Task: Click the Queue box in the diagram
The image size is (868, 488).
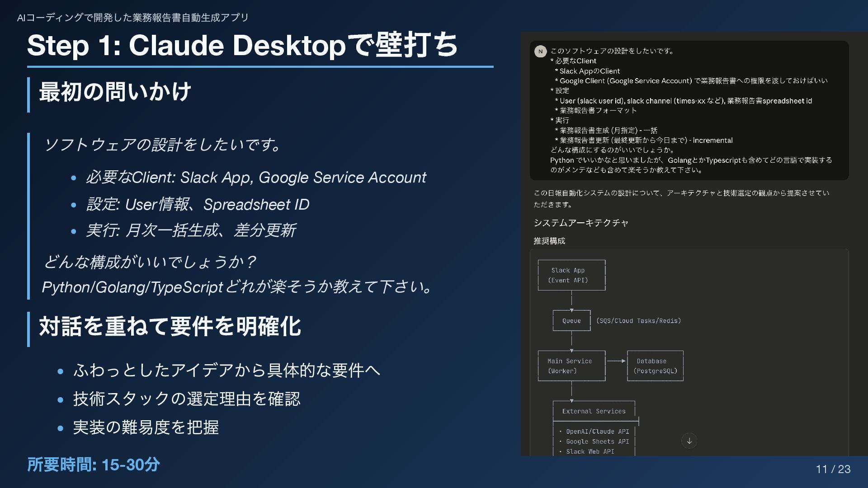Action: 571,321
